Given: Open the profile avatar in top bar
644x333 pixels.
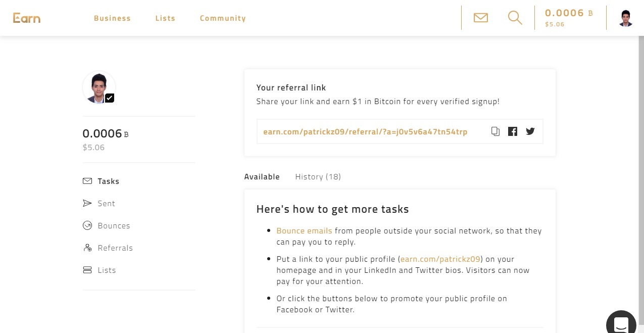Looking at the screenshot, I should coord(626,18).
